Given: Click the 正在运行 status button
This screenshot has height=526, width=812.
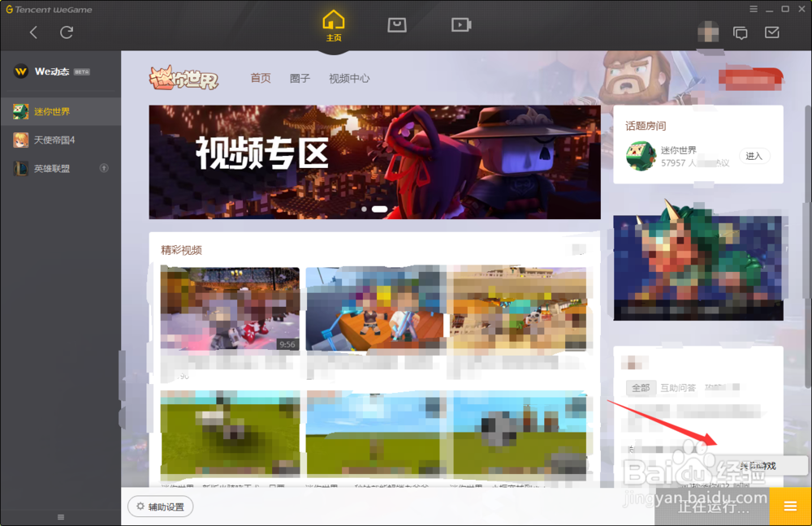Looking at the screenshot, I should pos(713,507).
